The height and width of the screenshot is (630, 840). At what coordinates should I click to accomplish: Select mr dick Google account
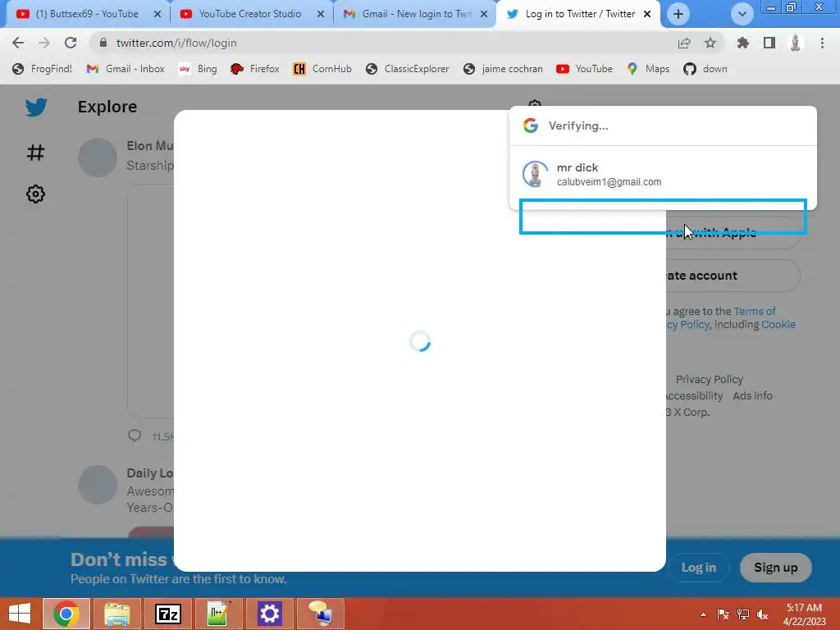pyautogui.click(x=663, y=175)
